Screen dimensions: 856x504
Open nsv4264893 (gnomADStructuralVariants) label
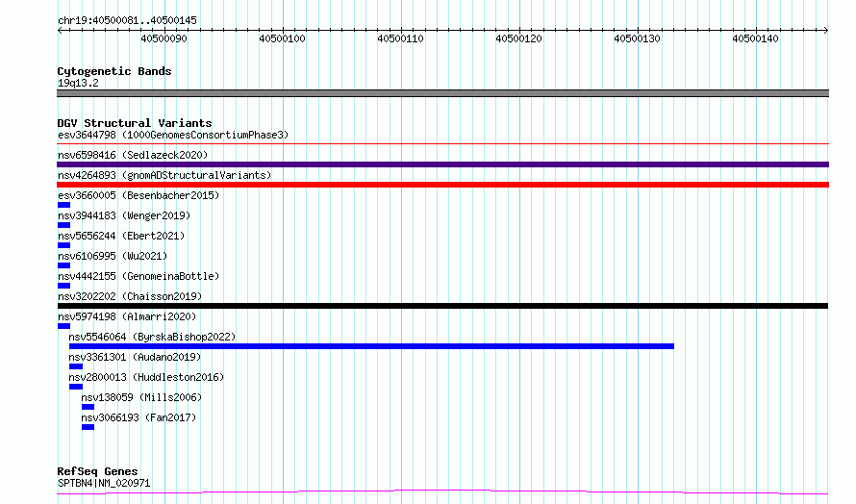coord(164,175)
